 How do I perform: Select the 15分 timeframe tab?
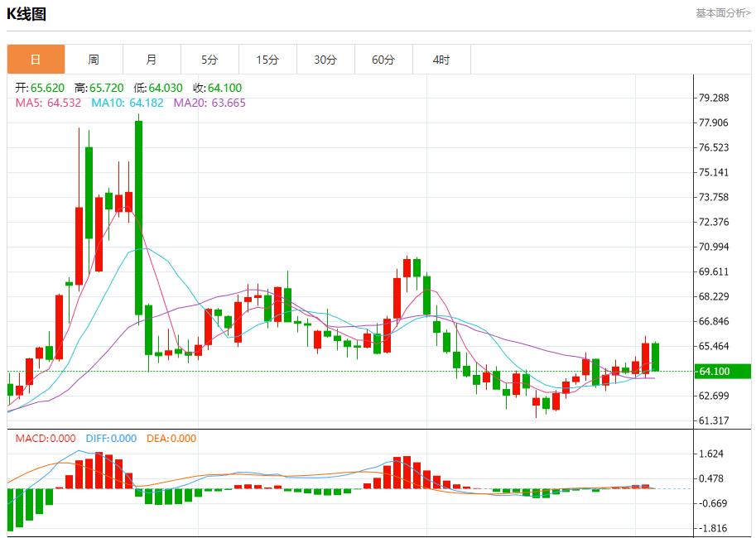268,59
